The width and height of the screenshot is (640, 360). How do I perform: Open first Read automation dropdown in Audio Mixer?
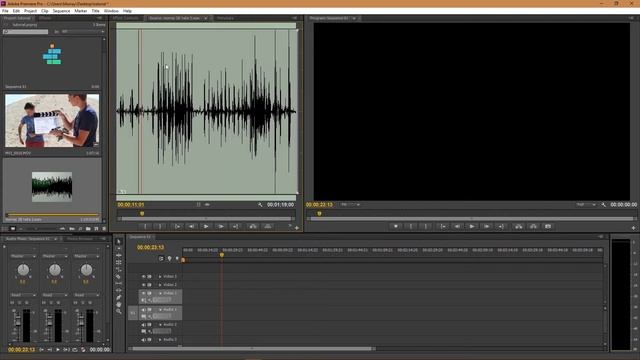(23, 295)
